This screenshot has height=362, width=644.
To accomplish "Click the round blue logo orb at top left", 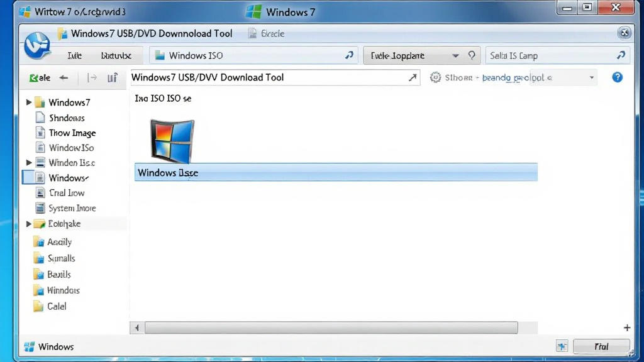I will (x=37, y=45).
